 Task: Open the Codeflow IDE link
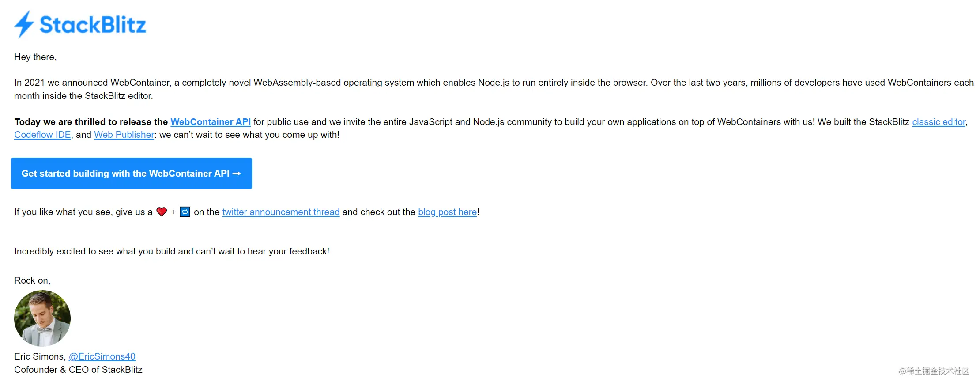[x=42, y=135]
